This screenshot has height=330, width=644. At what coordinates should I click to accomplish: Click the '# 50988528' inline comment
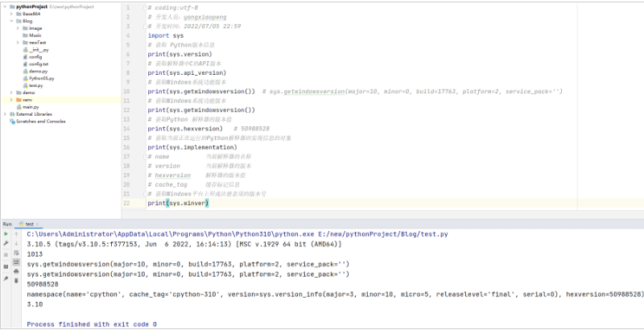(x=251, y=129)
